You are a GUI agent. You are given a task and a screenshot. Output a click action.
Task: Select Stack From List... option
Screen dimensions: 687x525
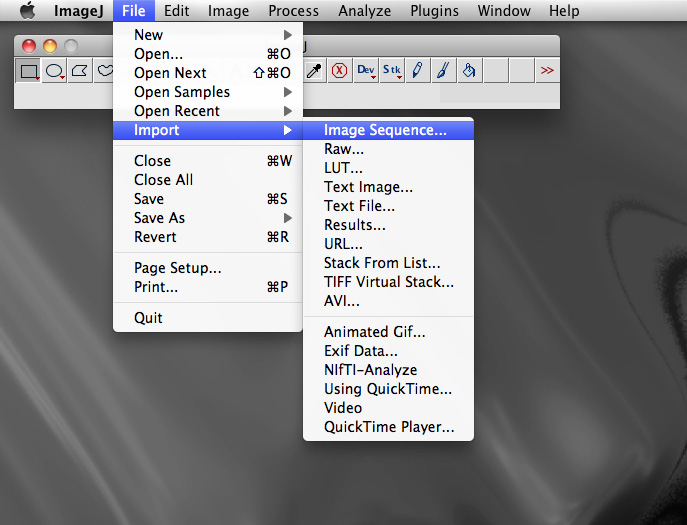point(388,263)
